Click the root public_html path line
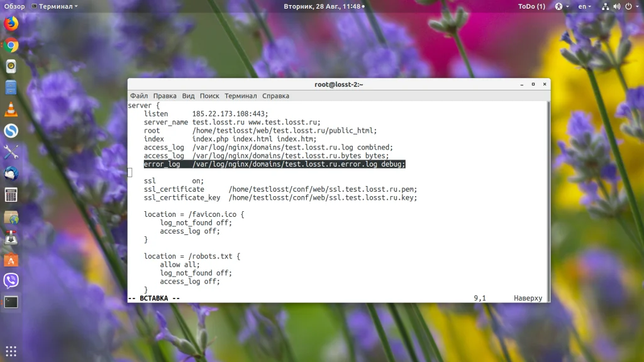This screenshot has height=362, width=644. 260,131
